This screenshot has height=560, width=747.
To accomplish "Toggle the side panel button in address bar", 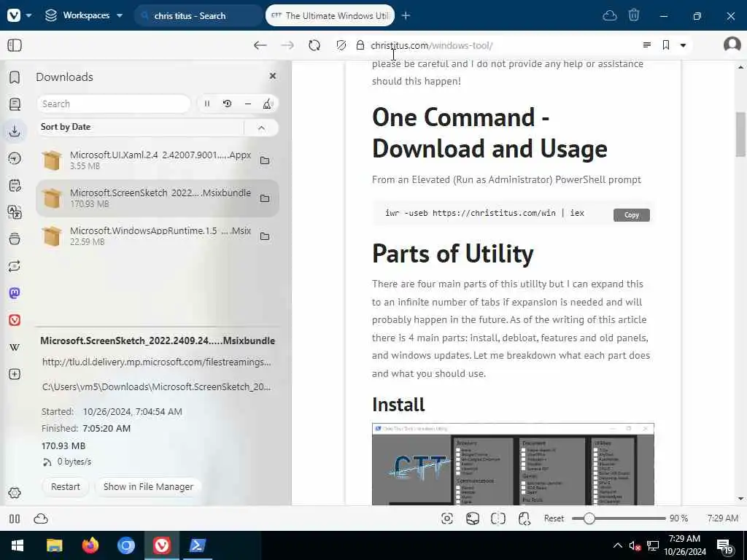I will (x=15, y=45).
